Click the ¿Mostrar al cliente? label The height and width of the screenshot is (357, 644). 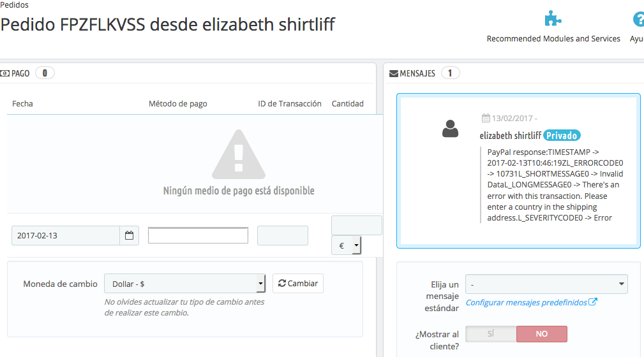[x=437, y=340]
